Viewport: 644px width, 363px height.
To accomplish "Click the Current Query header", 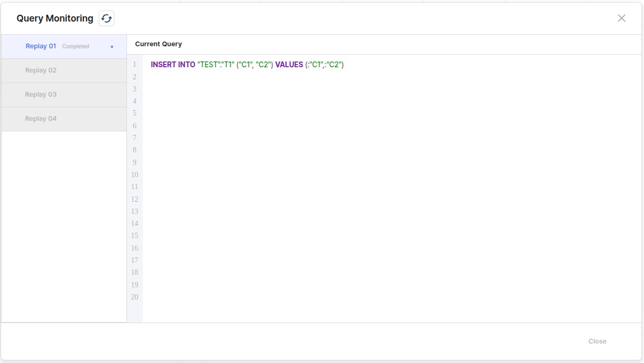I will coord(159,44).
